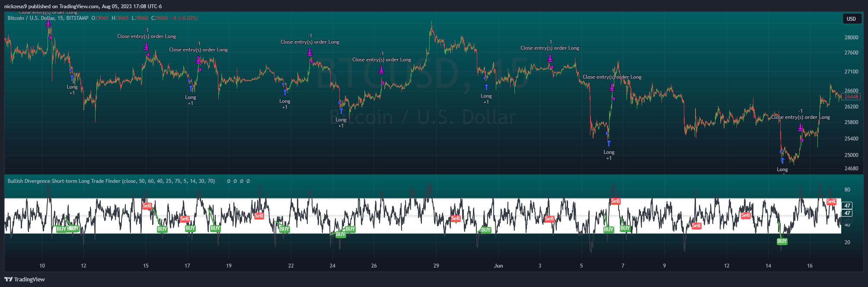
Task: Click the price change −5 (−0.02%)
Action: pyautogui.click(x=185, y=18)
